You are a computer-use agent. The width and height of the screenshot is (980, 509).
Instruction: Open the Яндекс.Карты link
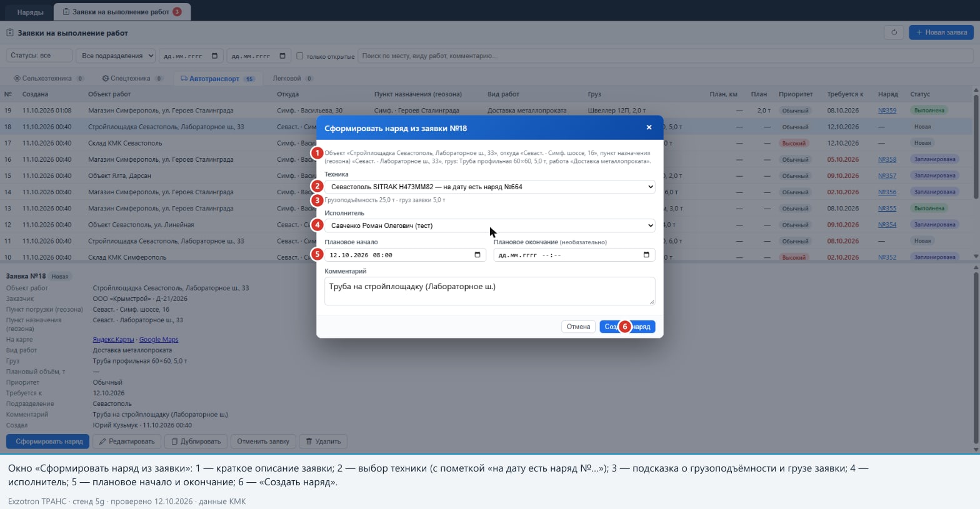[x=113, y=340]
